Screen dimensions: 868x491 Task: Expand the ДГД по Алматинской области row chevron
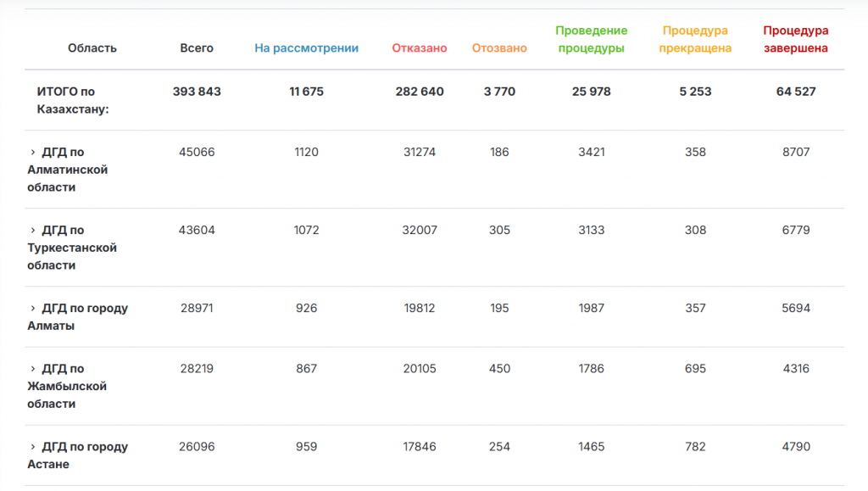click(33, 153)
